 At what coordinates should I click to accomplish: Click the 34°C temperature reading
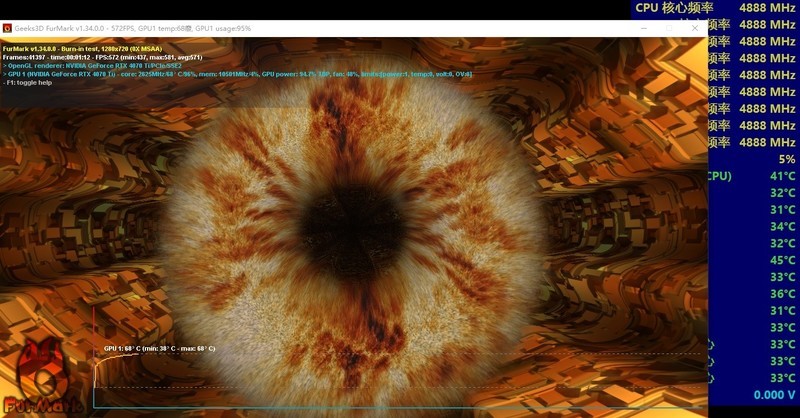pos(783,226)
